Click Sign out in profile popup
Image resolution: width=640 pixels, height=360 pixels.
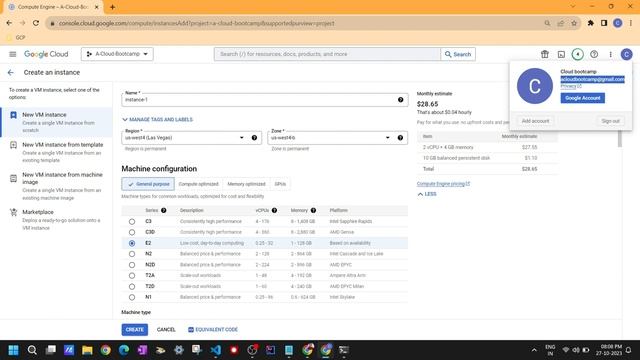click(610, 121)
